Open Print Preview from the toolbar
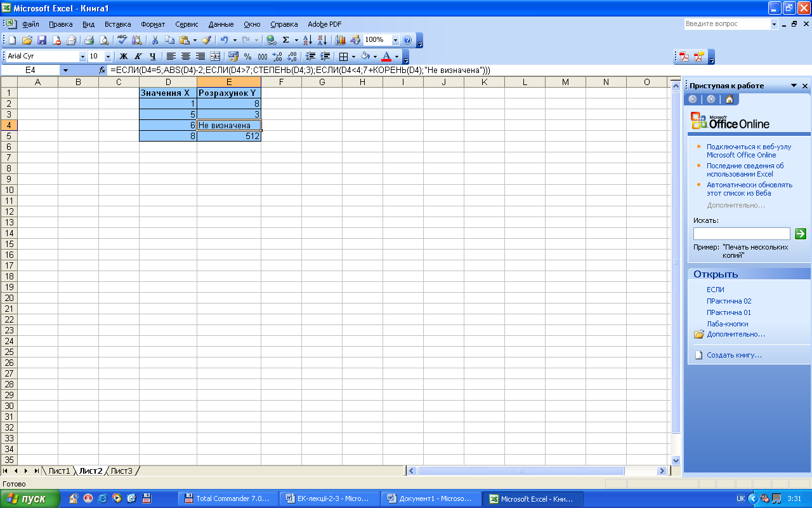This screenshot has width=812, height=508. 104,40
